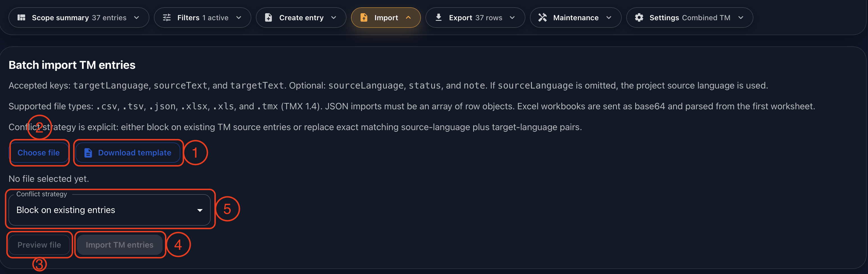Screen dimensions: 868x274
Task: Expand the Maintenance chevron
Action: coord(609,17)
